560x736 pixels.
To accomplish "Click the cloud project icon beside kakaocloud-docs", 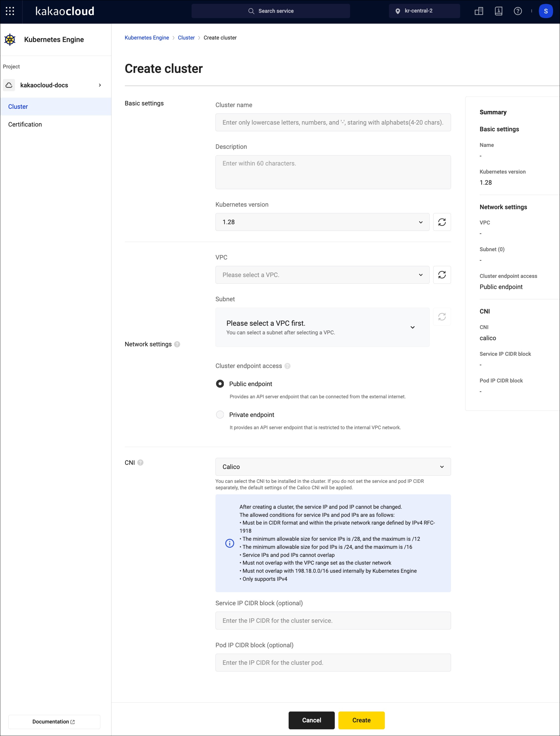I will (x=9, y=85).
